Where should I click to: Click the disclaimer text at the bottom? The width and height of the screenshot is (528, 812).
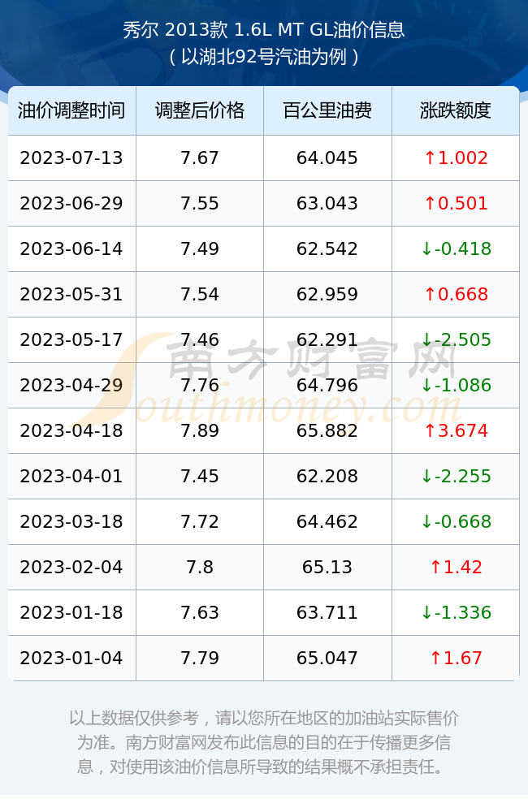coord(264,742)
